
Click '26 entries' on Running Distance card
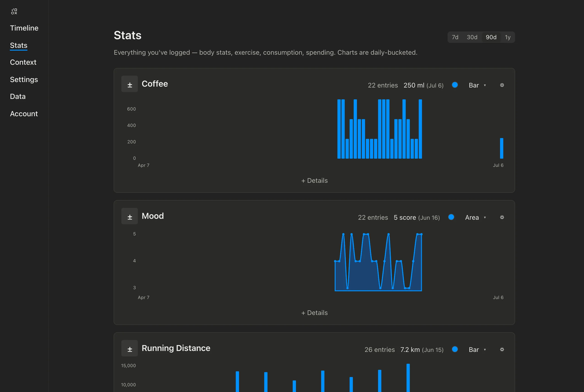coord(380,350)
